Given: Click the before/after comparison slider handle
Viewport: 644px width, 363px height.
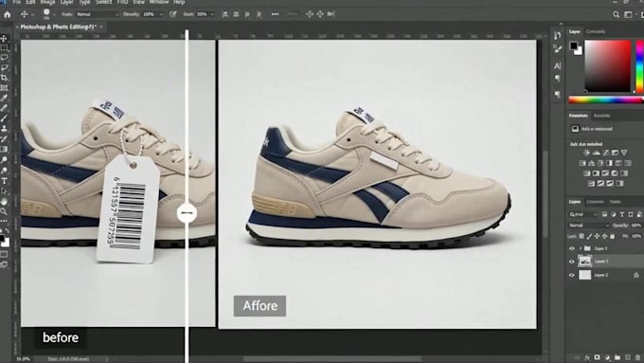Looking at the screenshot, I should [x=187, y=213].
